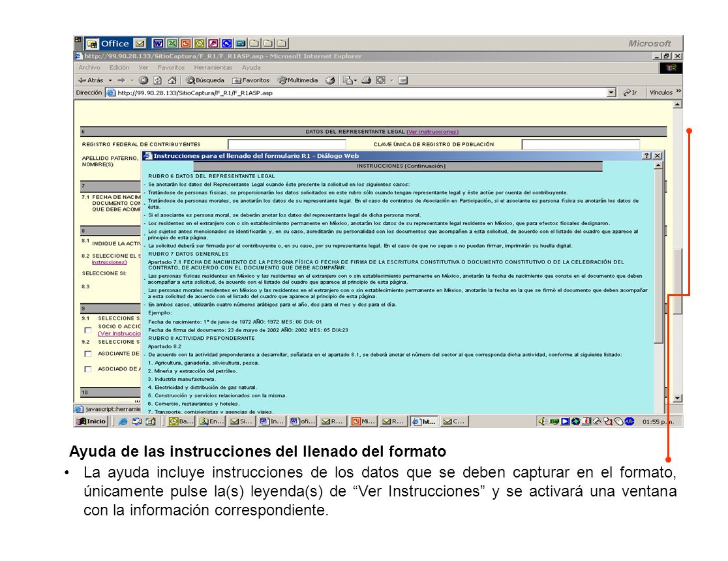Open the Herramientas menu
728x561 pixels.
(x=213, y=68)
